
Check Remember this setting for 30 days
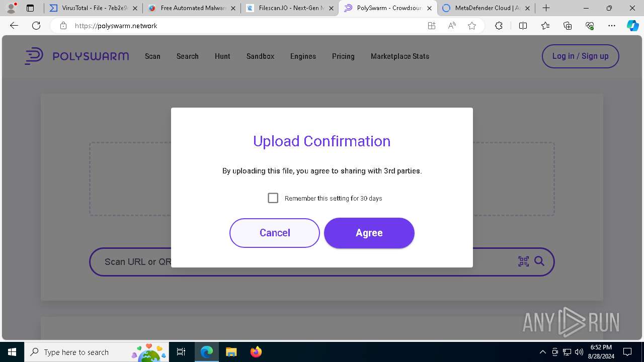tap(273, 198)
